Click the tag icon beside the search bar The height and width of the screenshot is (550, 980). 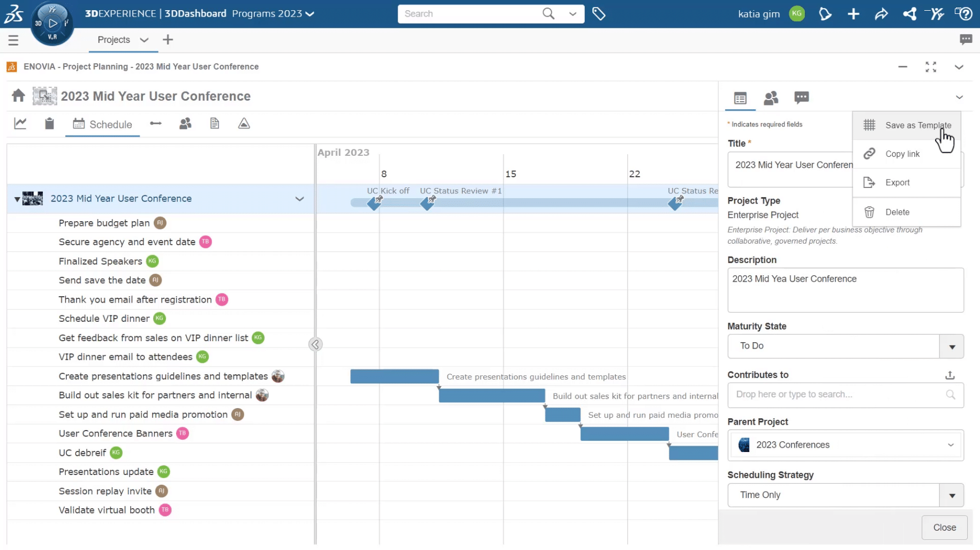point(599,14)
